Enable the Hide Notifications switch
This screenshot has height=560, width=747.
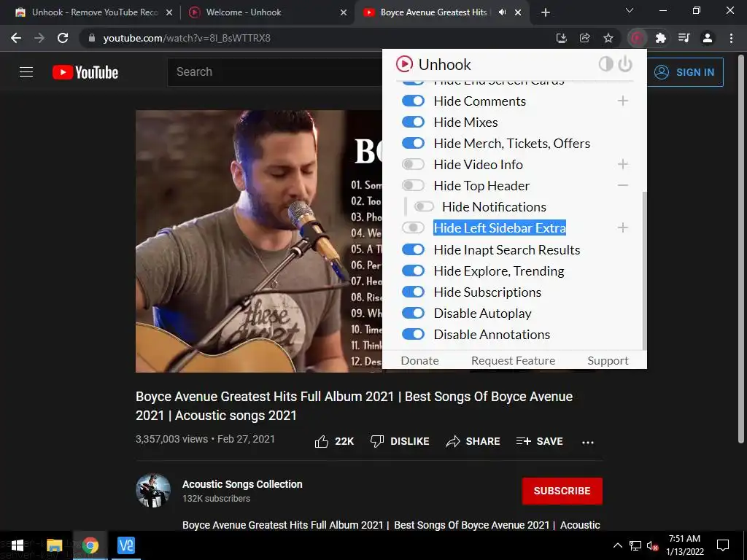pyautogui.click(x=424, y=206)
